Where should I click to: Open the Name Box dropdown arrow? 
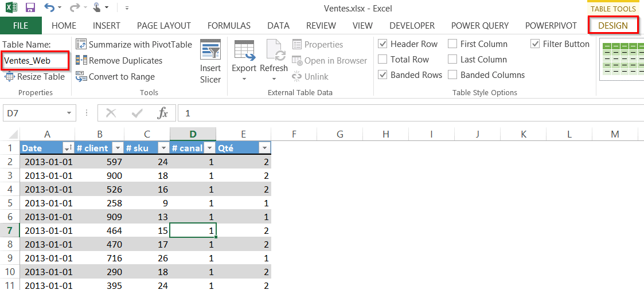coord(69,113)
